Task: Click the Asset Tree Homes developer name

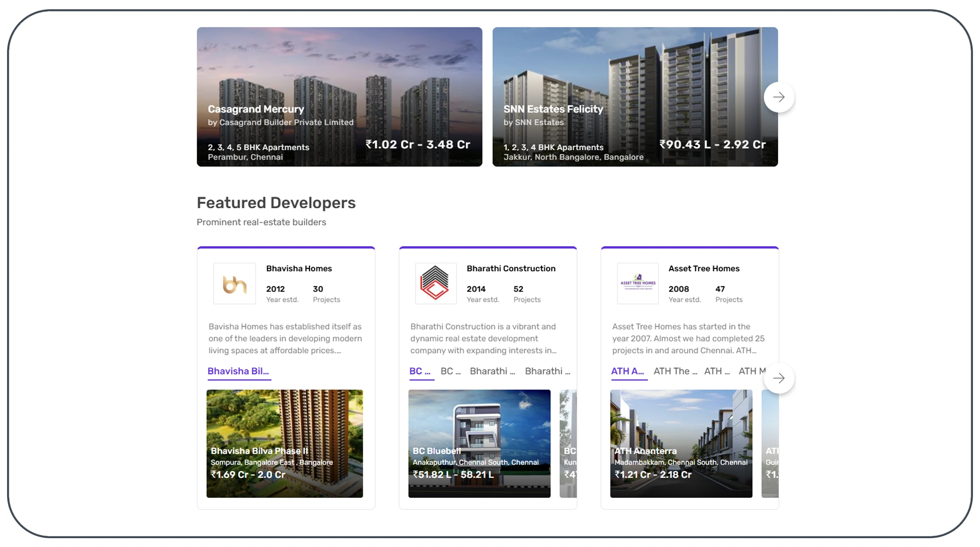Action: point(704,268)
